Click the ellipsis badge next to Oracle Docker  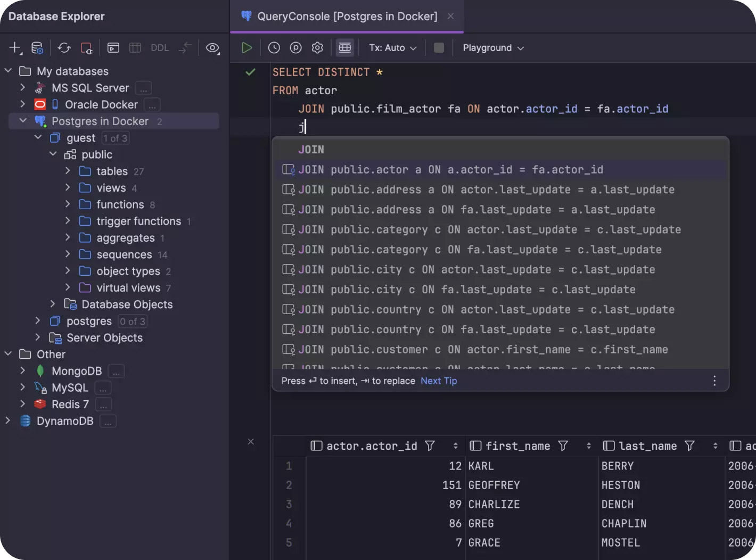[152, 105]
